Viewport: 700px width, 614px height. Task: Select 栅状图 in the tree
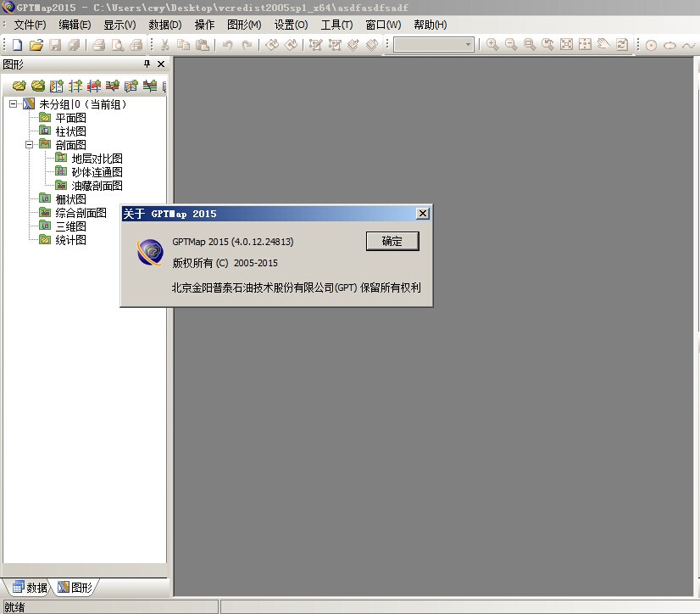point(70,199)
